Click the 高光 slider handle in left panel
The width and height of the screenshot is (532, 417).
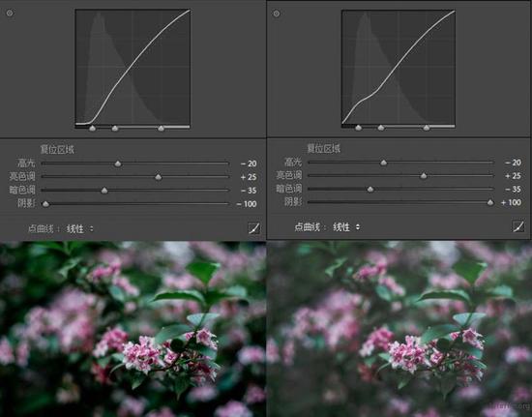click(118, 164)
